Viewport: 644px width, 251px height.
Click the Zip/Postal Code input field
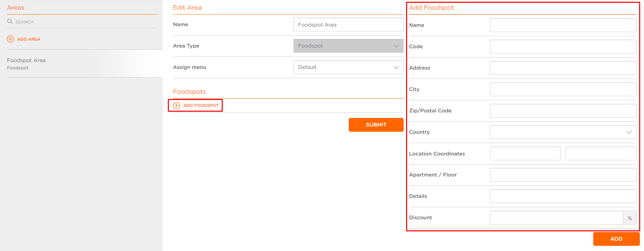tap(563, 111)
